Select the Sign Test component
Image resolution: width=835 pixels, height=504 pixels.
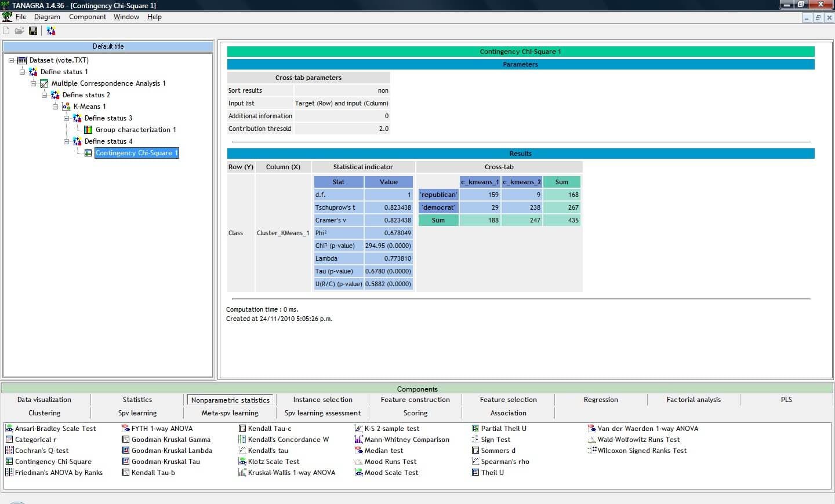496,439
